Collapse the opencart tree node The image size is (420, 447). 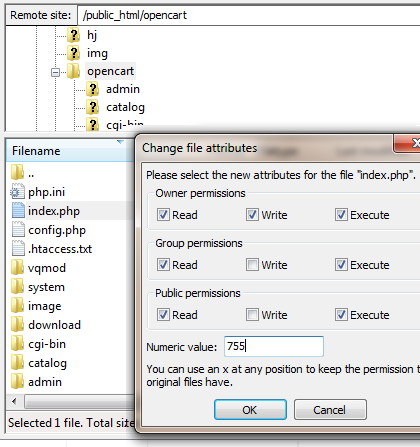[x=55, y=72]
